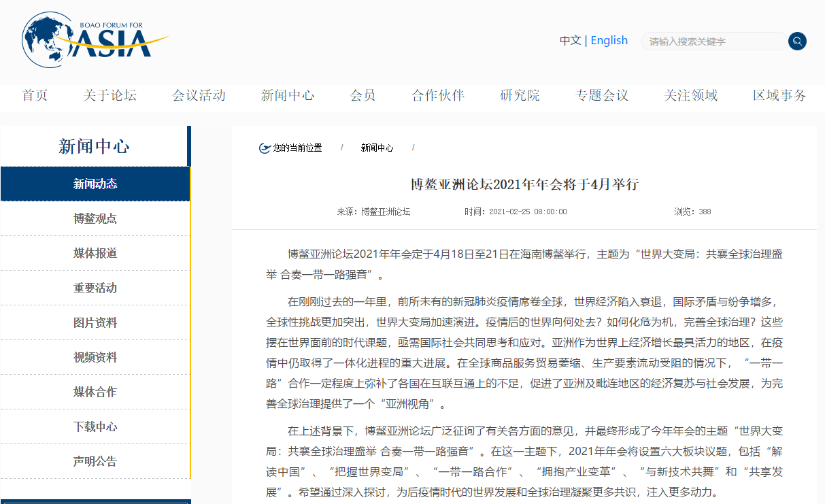Switch language to 中文
Image resolution: width=825 pixels, height=504 pixels.
coord(570,41)
